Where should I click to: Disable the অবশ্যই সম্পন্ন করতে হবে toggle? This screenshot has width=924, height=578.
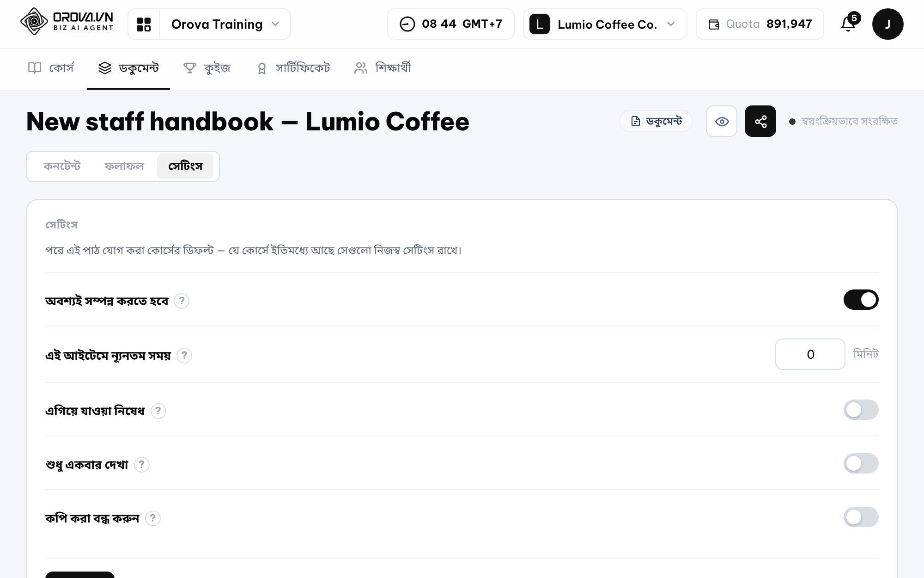[x=861, y=300]
